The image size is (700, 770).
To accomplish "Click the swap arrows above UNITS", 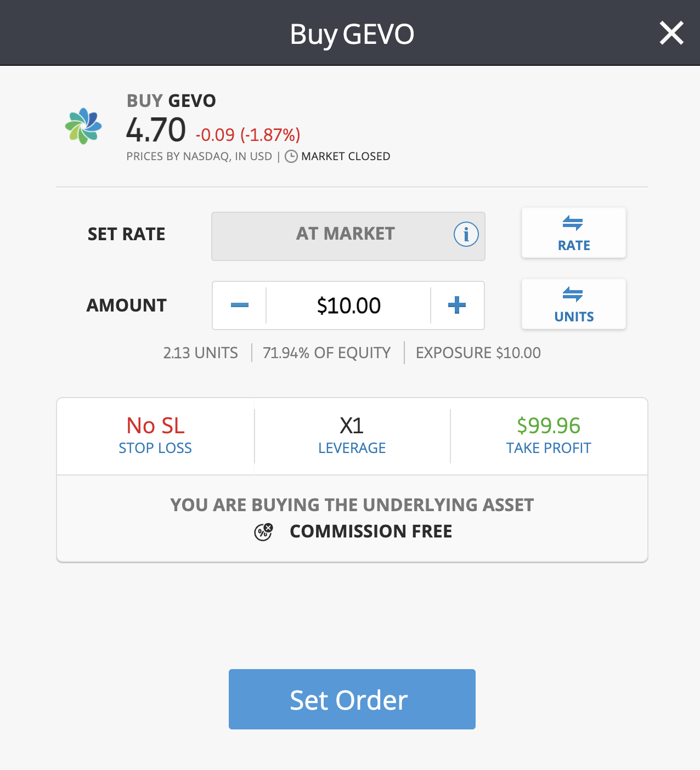I will coord(573,294).
